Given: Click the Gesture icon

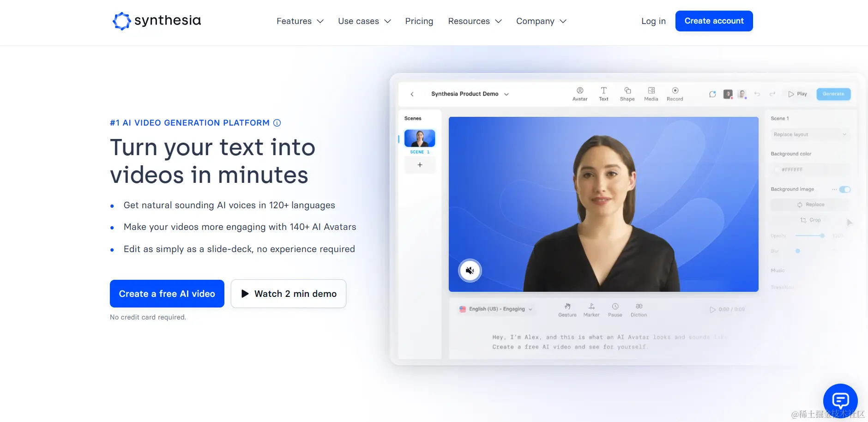Looking at the screenshot, I should coord(567,310).
